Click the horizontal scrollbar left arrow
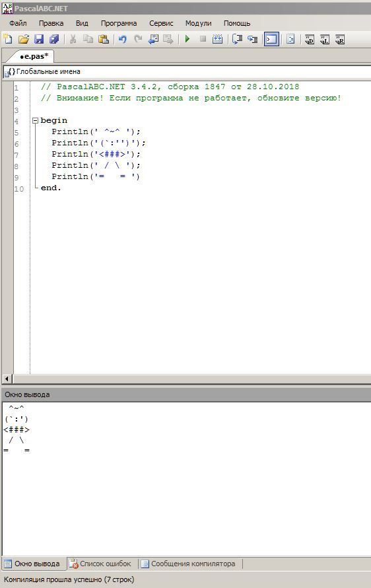Screen dimensions: 371x588 [x=7, y=379]
